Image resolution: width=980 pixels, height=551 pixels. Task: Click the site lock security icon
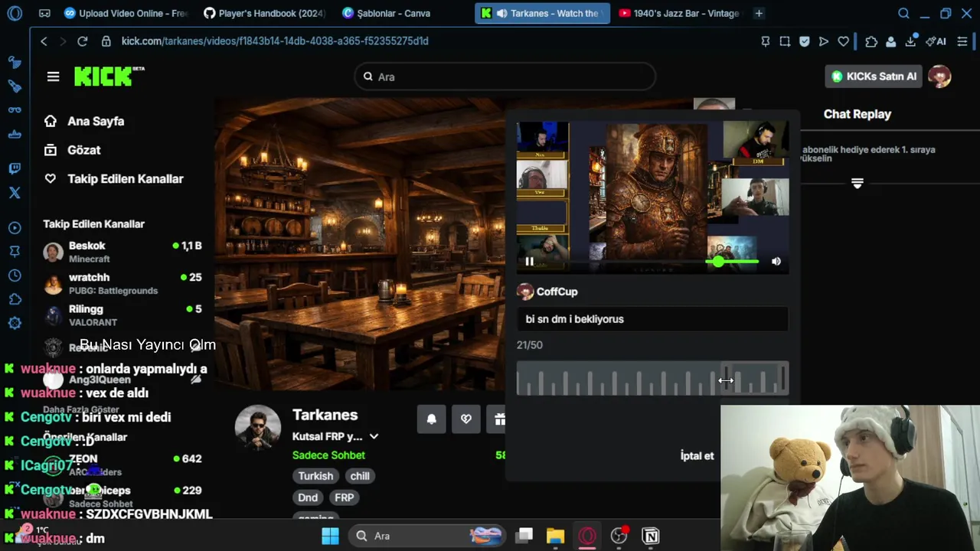(x=106, y=41)
